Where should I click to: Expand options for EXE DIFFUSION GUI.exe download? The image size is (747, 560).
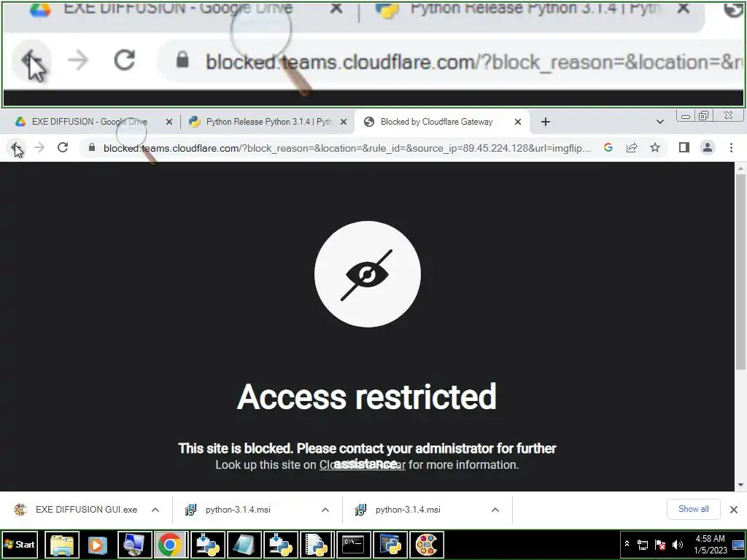coord(155,510)
